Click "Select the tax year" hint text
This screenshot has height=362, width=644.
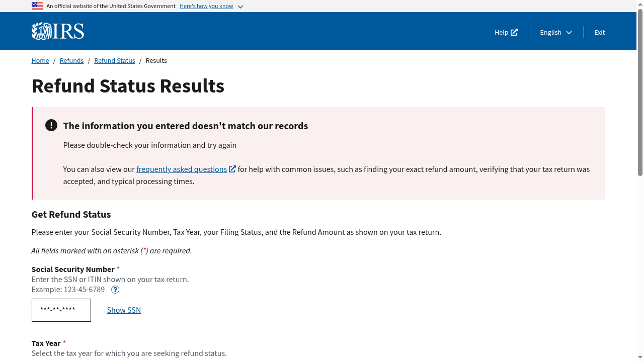click(x=129, y=353)
